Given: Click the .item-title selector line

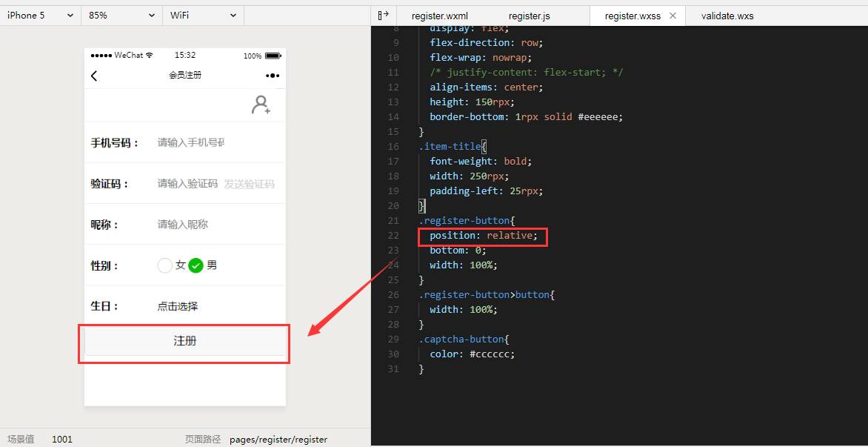Looking at the screenshot, I should click(x=453, y=146).
